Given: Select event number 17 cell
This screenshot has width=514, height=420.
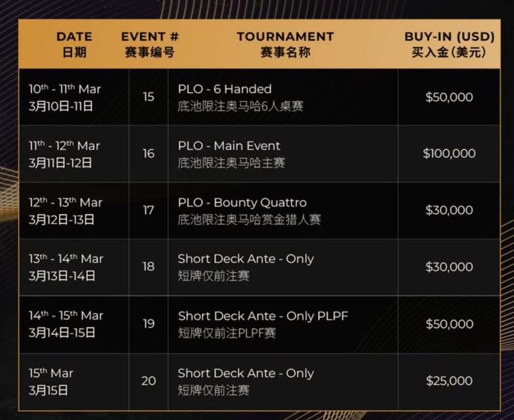Looking at the screenshot, I should (x=148, y=210).
